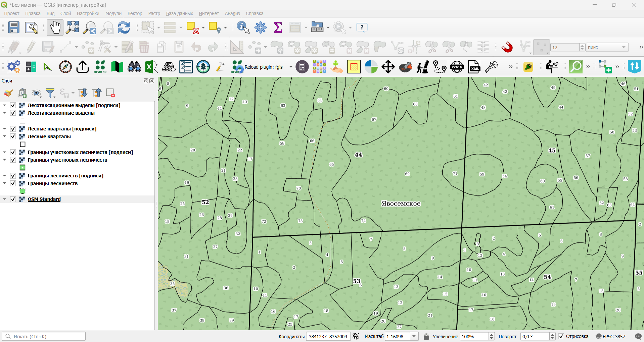Viewport: 644px width, 342px height.
Task: Toggle Границы участковых лесничеств layer checkbox
Action: point(13,160)
